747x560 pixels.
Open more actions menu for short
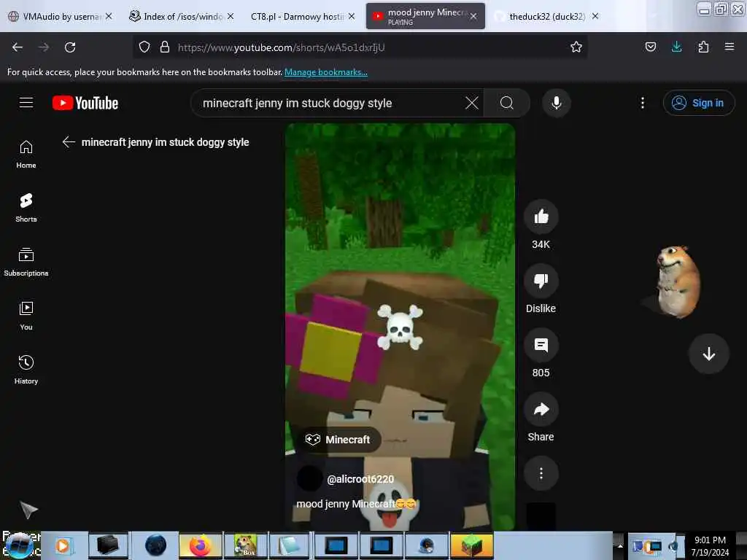point(541,473)
